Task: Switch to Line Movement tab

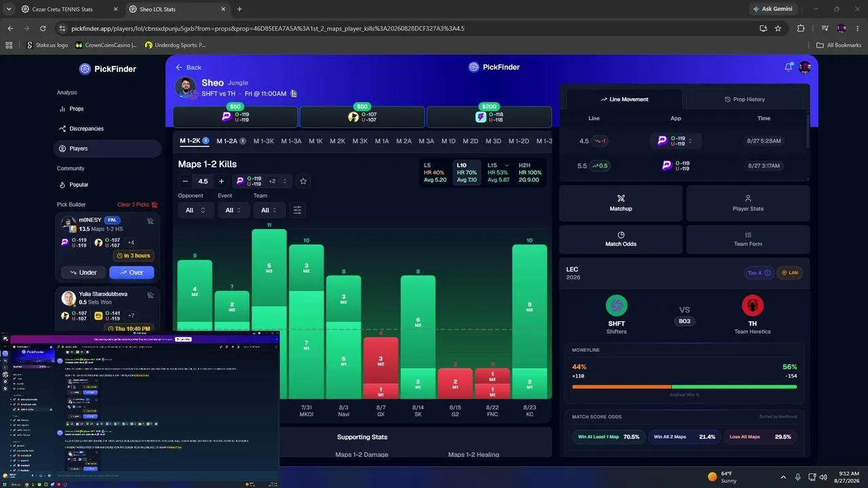Action: coord(624,99)
